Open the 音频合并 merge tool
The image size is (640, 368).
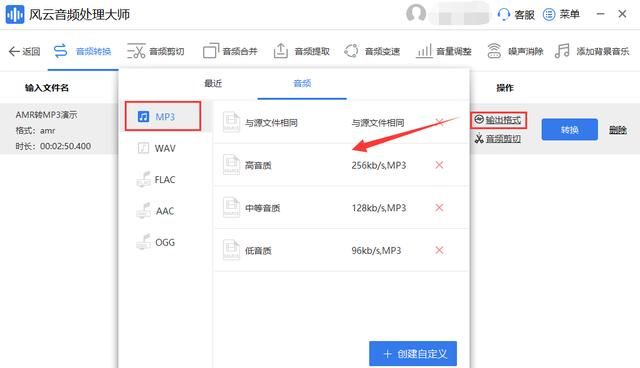[211, 51]
